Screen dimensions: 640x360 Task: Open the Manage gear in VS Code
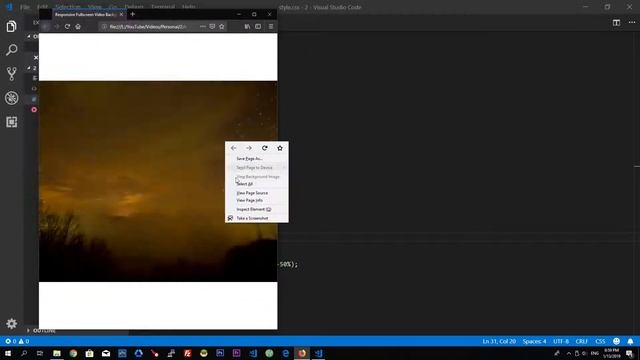[11, 324]
